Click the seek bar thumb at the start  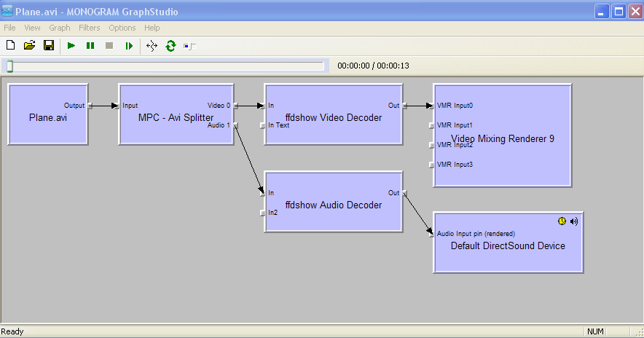(x=10, y=66)
